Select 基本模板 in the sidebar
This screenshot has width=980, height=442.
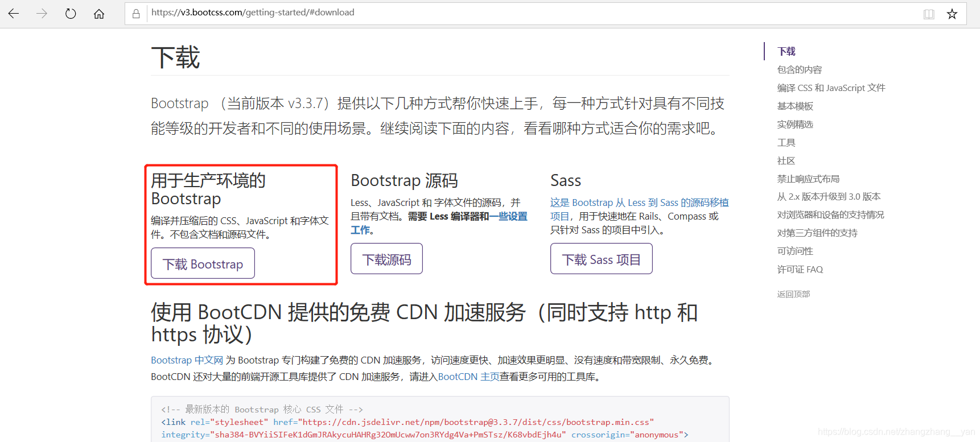(795, 106)
